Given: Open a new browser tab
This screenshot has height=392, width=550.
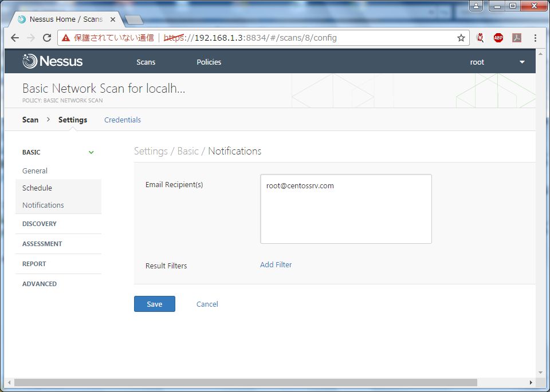Looking at the screenshot, I should 134,20.
